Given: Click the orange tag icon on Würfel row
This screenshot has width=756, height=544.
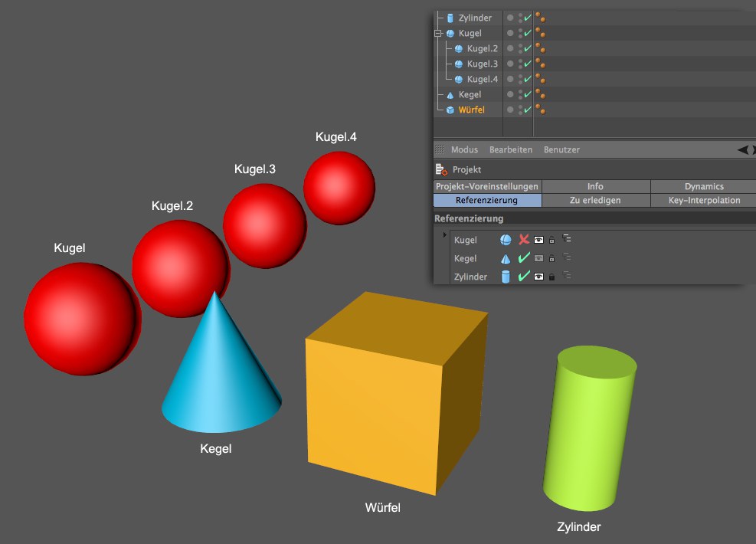Looking at the screenshot, I should 540,110.
